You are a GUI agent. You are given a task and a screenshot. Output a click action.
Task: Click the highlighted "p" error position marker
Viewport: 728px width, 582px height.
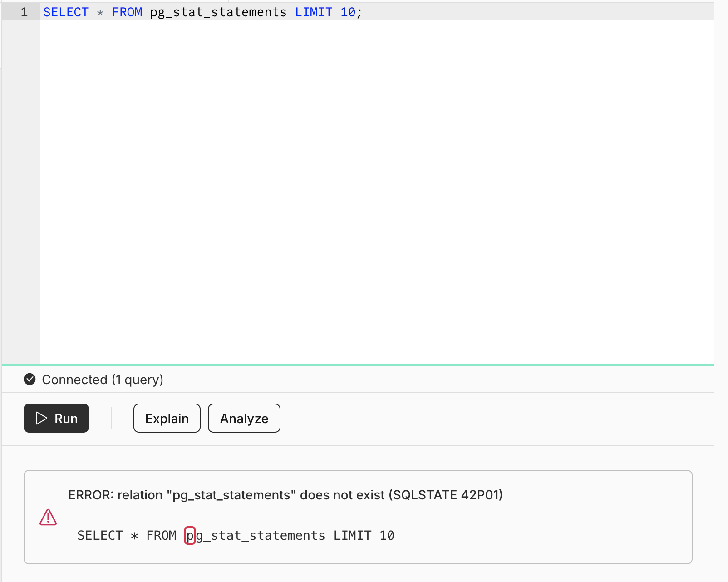pos(190,536)
